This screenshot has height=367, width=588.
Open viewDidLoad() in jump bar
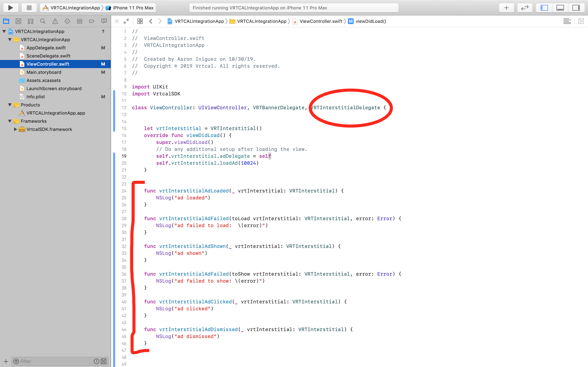tap(370, 21)
